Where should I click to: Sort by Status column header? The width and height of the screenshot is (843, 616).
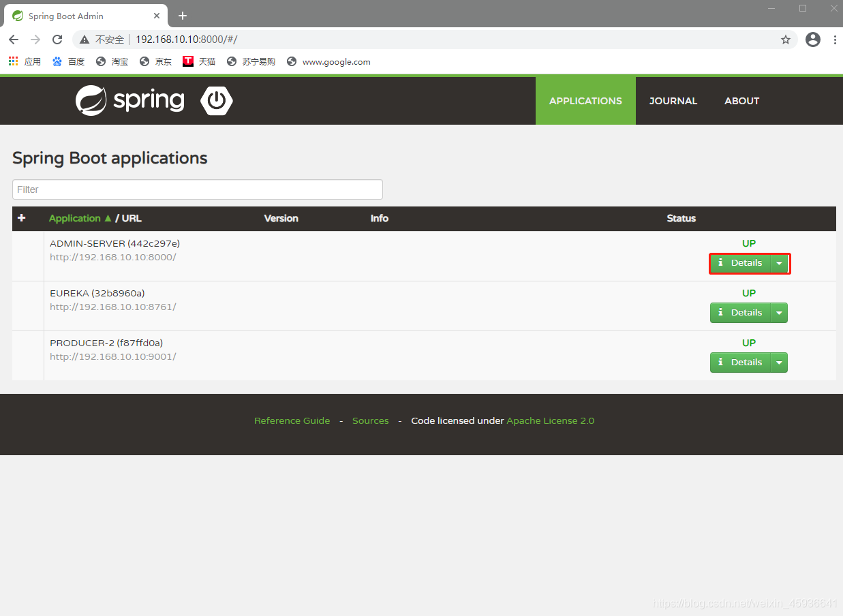click(681, 218)
